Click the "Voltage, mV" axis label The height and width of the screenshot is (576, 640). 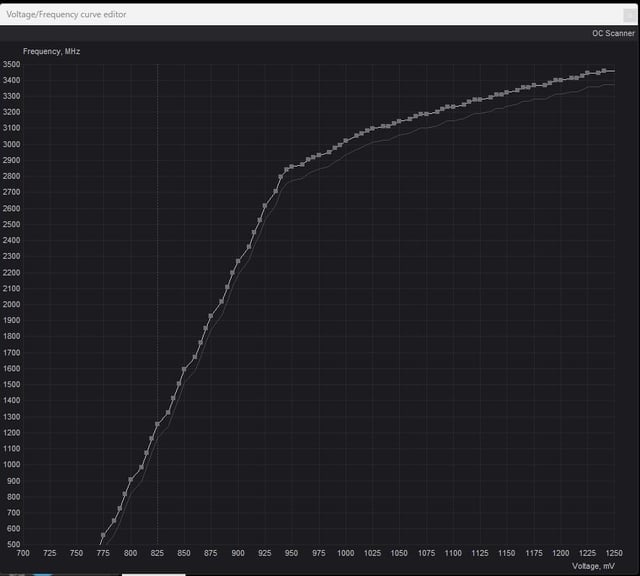pyautogui.click(x=593, y=566)
